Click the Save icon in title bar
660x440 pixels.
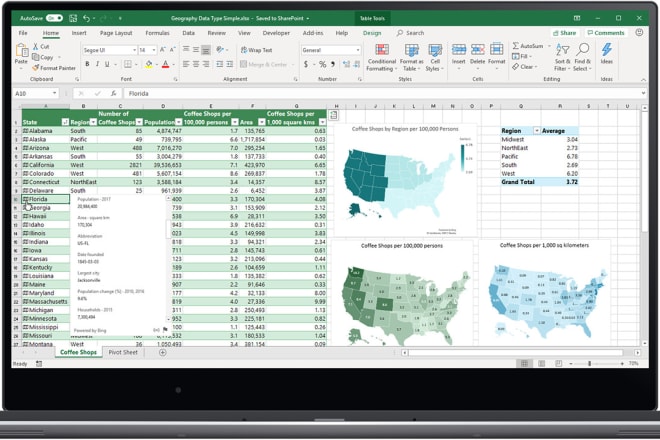point(73,18)
